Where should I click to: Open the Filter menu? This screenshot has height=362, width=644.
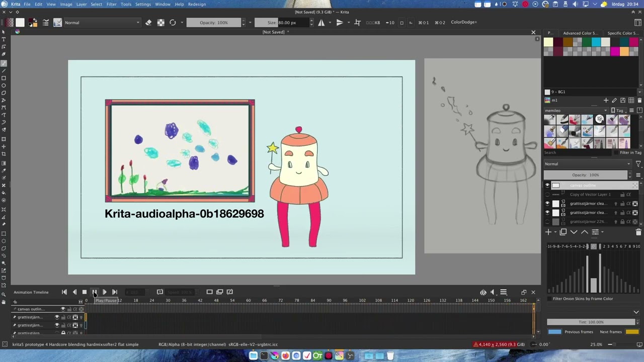point(111,4)
